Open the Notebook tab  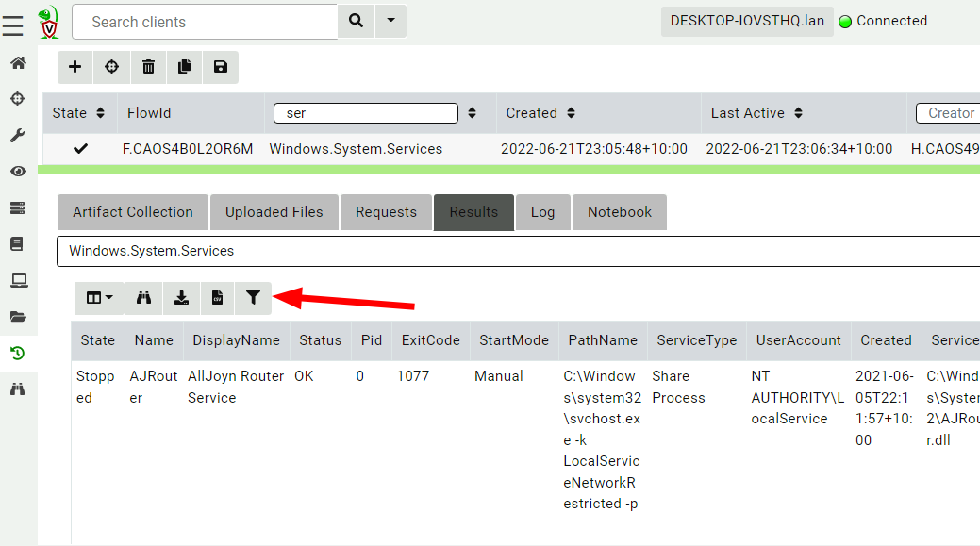click(x=619, y=211)
